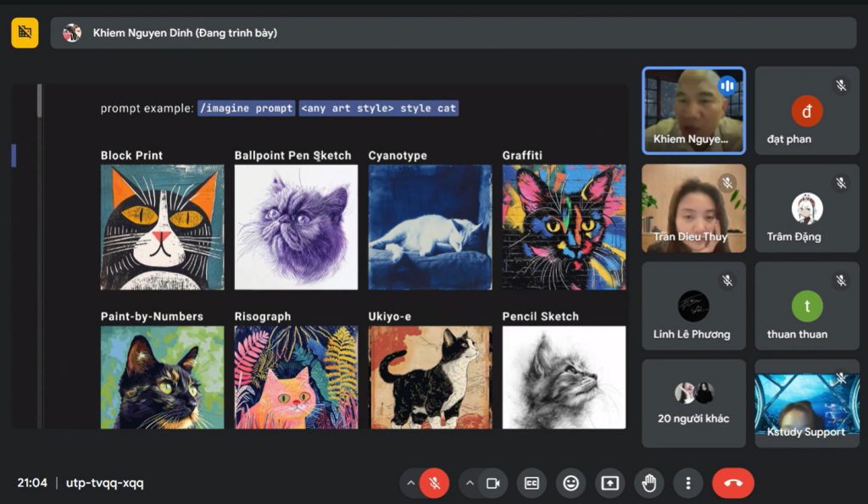This screenshot has height=504, width=868.
Task: Raise hand using the hand icon
Action: point(649,483)
